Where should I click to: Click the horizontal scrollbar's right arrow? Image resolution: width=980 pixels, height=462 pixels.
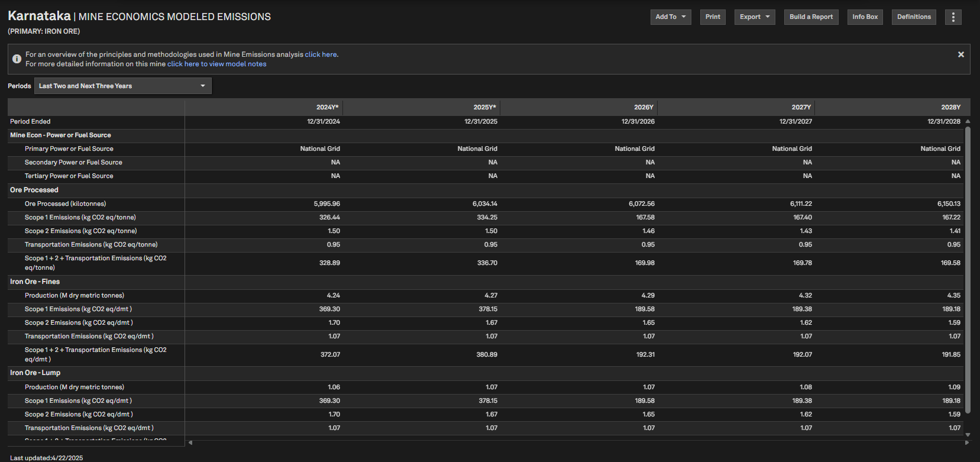(x=967, y=442)
